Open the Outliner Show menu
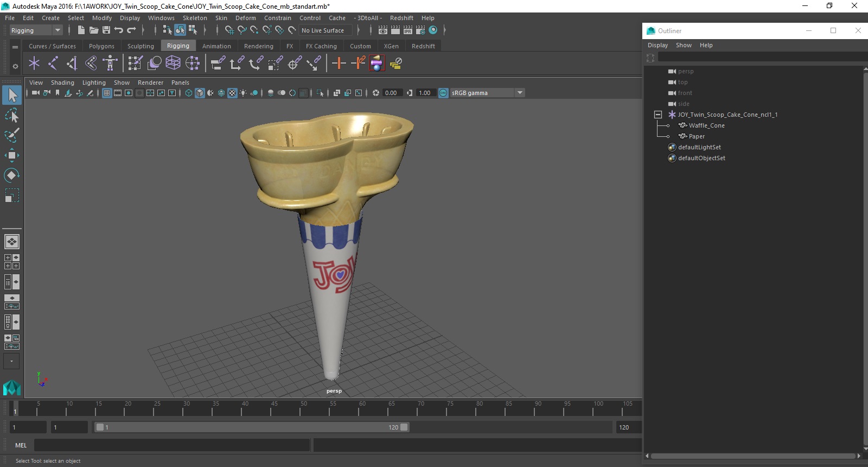This screenshot has width=868, height=467. [684, 45]
